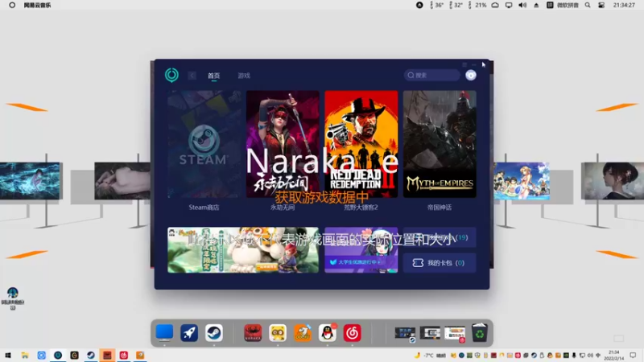Open the recycle bin in dock
The height and width of the screenshot is (362, 644).
(479, 333)
